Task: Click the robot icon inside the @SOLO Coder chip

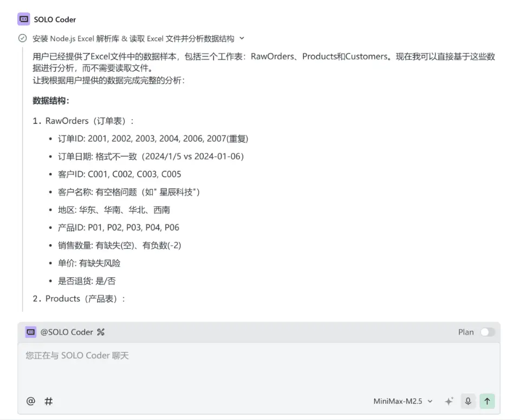Action: pyautogui.click(x=30, y=332)
